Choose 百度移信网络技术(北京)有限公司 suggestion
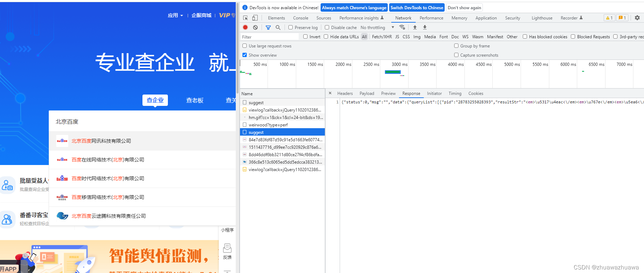The image size is (644, 273). click(x=142, y=197)
